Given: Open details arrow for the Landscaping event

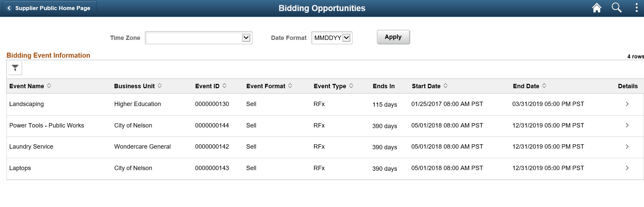Looking at the screenshot, I should pyautogui.click(x=627, y=104).
